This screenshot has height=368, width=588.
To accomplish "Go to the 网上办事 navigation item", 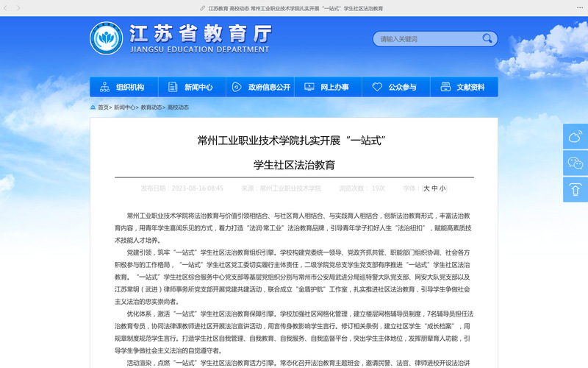I will (327, 87).
